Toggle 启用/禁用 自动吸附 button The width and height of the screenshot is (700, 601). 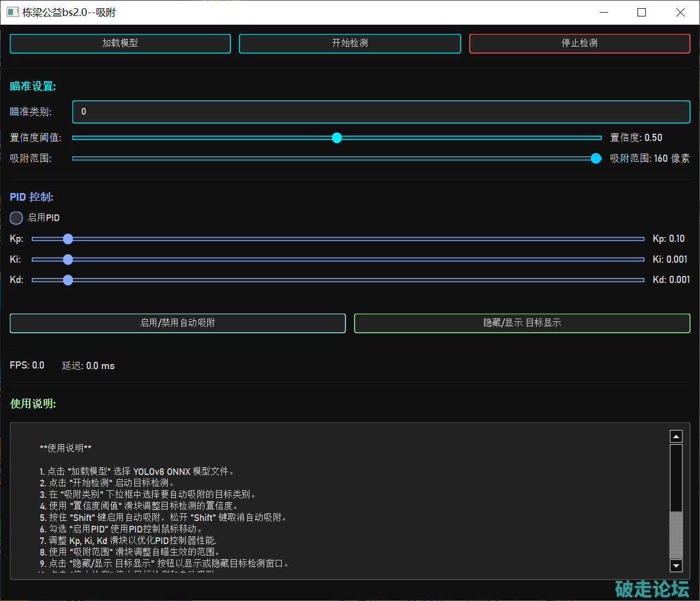178,323
